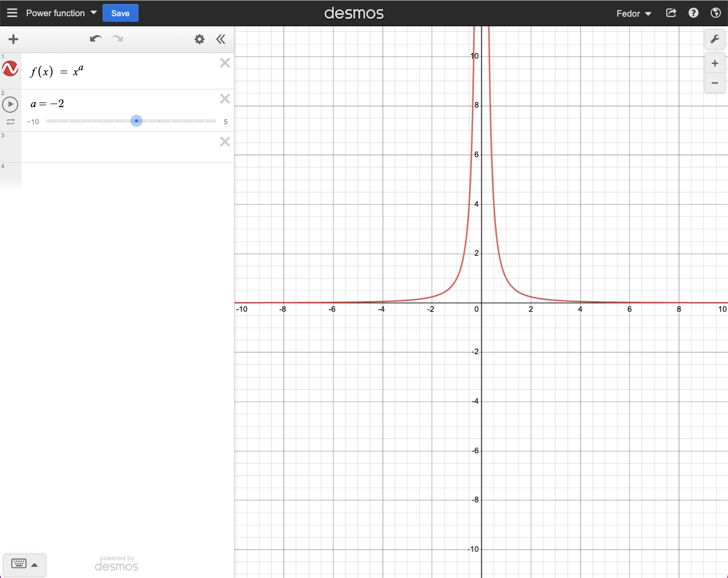Open the Fedor account dropdown
The image size is (728, 578).
(633, 14)
